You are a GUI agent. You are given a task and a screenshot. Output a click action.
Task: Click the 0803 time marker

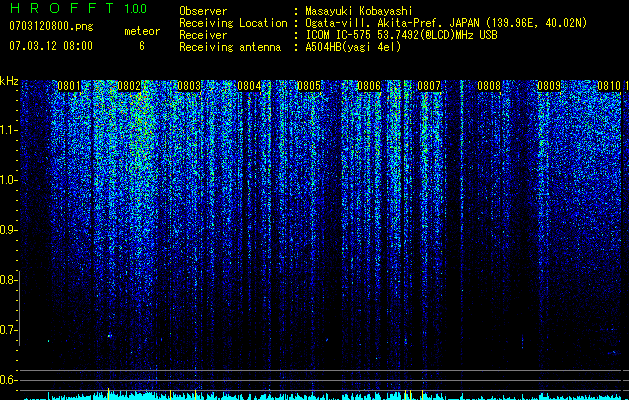click(189, 86)
